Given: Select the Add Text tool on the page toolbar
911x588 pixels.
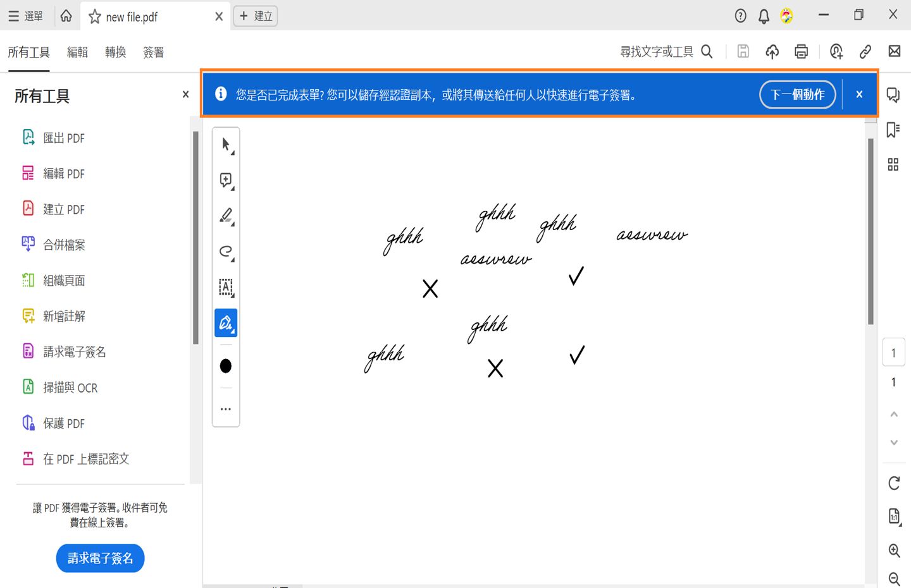Looking at the screenshot, I should pos(225,287).
